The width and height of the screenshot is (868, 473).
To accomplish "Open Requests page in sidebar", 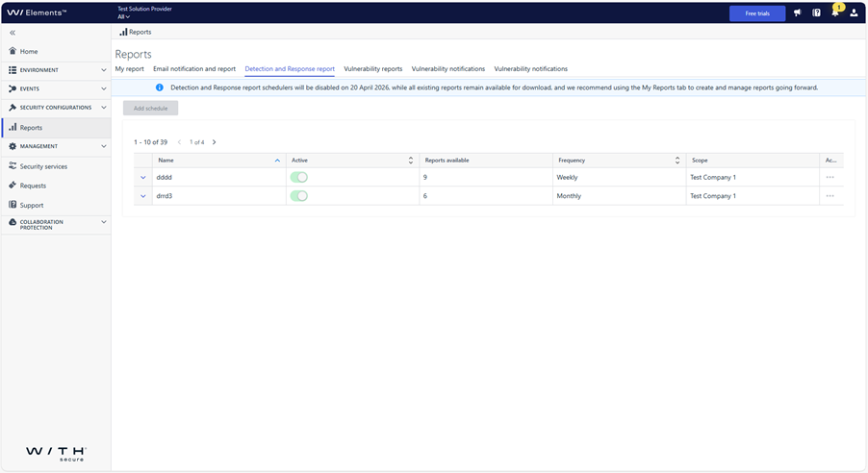I will 33,186.
